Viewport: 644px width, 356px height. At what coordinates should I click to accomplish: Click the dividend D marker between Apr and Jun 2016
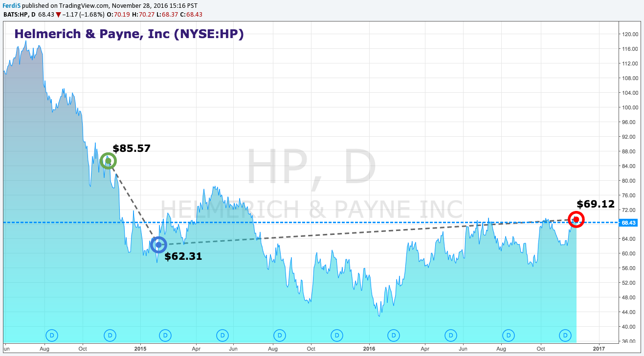coord(450,335)
